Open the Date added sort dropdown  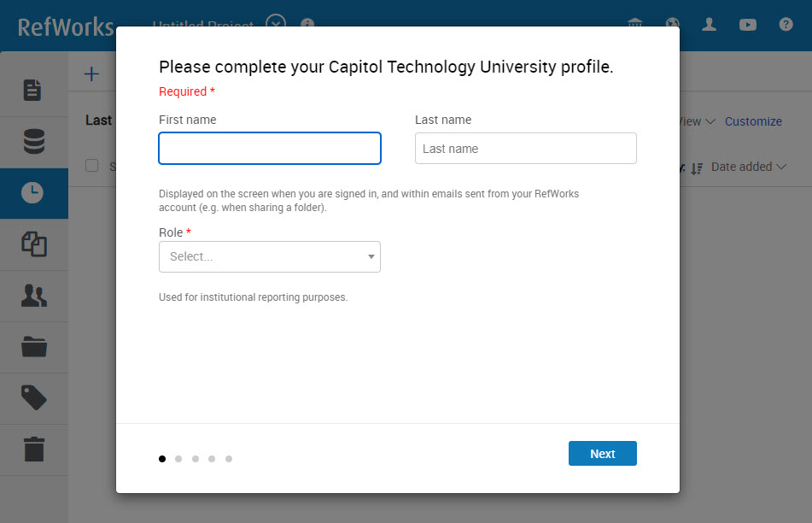(x=743, y=167)
